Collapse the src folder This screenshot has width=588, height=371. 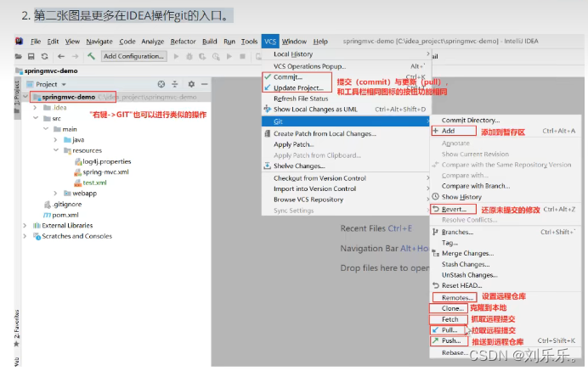35,118
